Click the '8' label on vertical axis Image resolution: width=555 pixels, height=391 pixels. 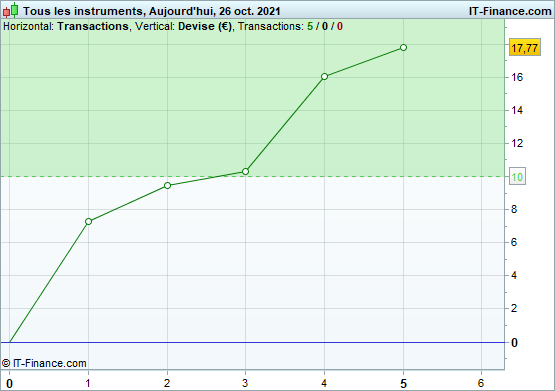[514, 209]
